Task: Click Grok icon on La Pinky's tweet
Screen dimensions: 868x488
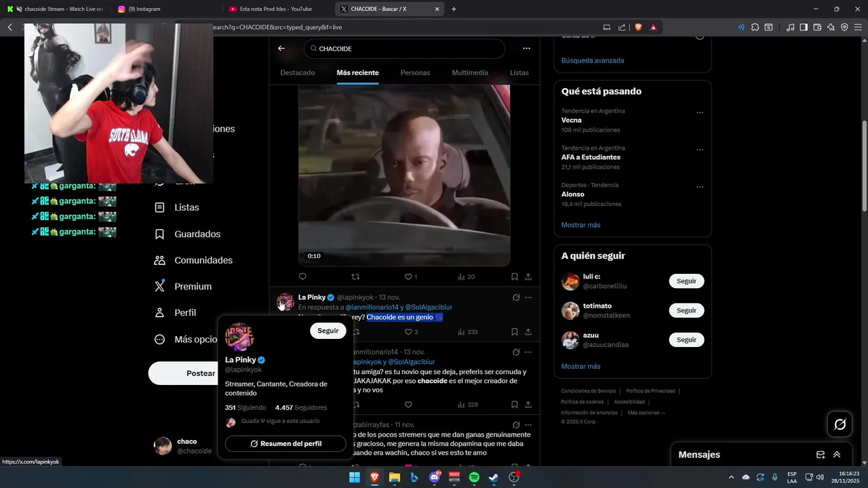Action: (516, 298)
